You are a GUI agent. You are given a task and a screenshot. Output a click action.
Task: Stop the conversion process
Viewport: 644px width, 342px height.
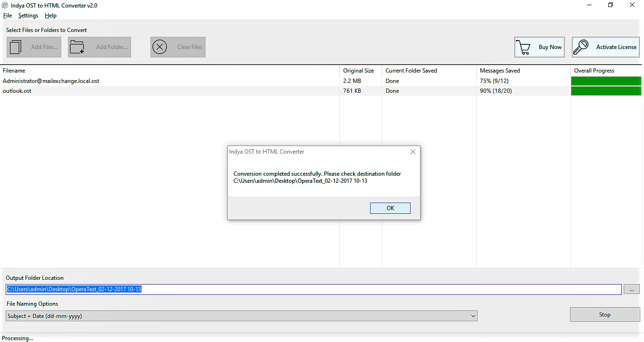click(x=605, y=315)
